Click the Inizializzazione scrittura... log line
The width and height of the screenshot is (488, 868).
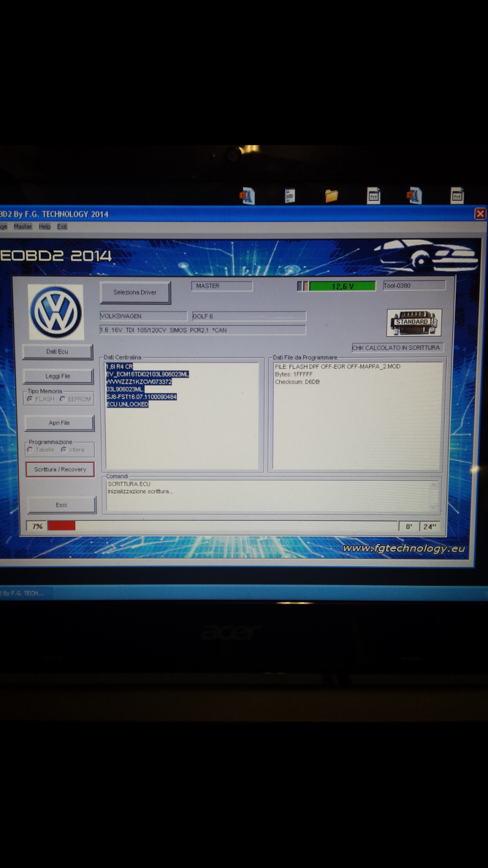point(140,492)
